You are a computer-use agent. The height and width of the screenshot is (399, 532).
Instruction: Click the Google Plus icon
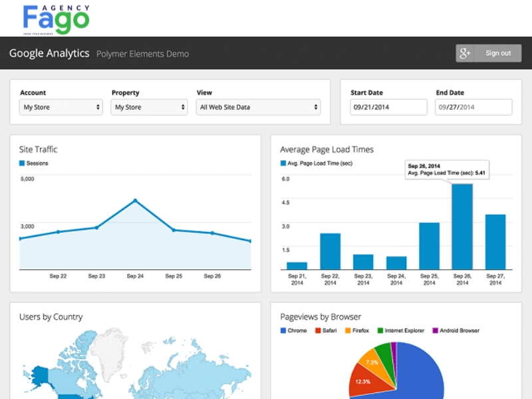[465, 53]
